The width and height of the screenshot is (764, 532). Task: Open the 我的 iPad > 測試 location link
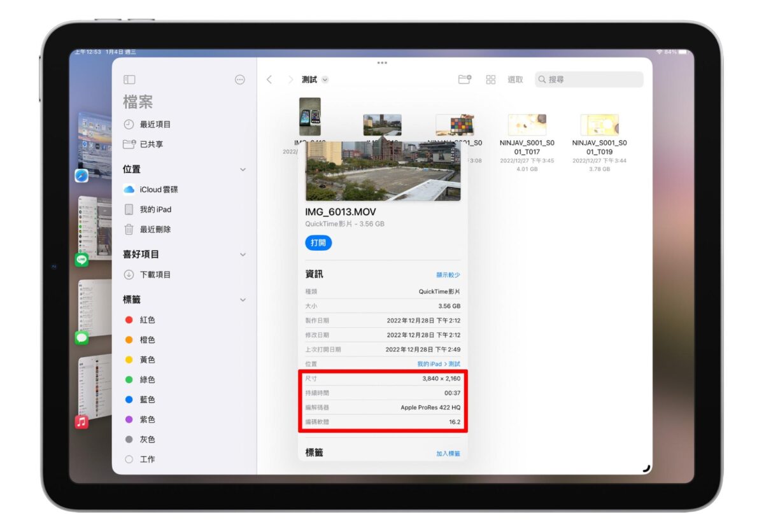click(x=439, y=364)
